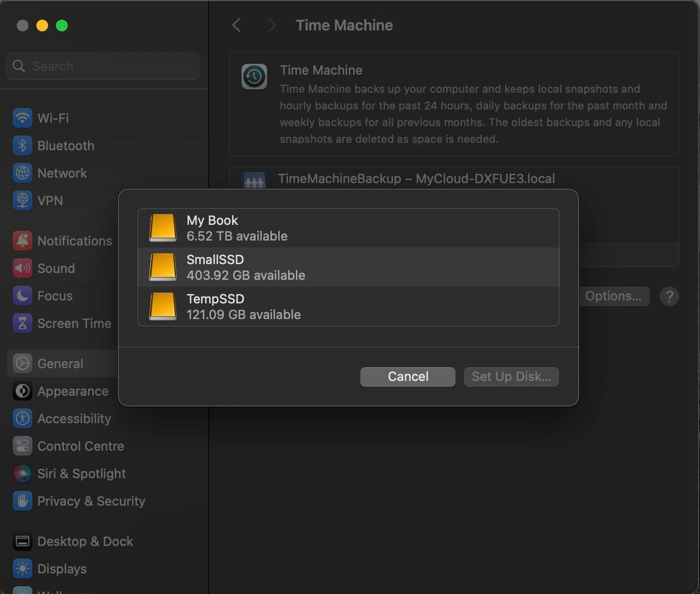Select the TempSSD disk name
The height and width of the screenshot is (594, 700).
(x=215, y=299)
